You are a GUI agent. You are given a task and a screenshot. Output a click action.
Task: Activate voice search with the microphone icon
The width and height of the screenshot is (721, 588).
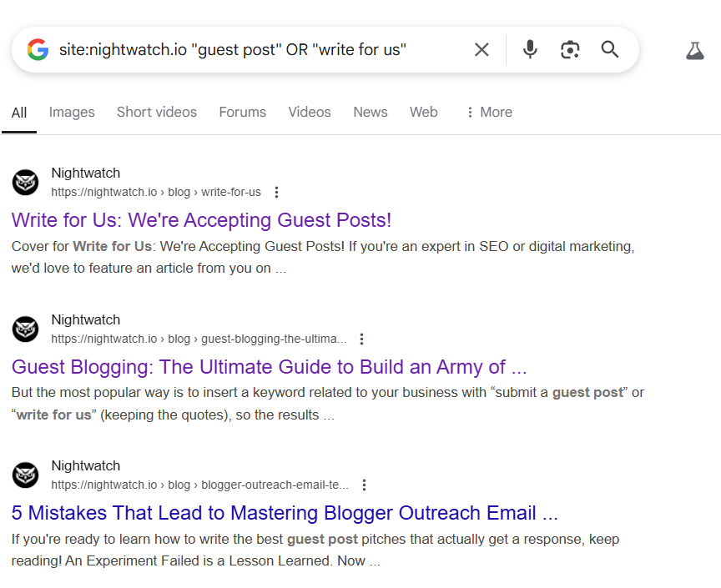click(530, 49)
